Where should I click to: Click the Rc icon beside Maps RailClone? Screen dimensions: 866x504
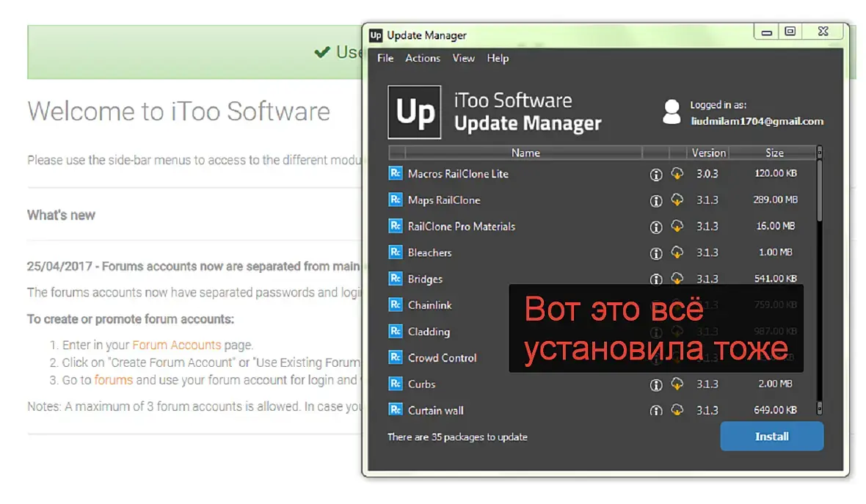396,200
